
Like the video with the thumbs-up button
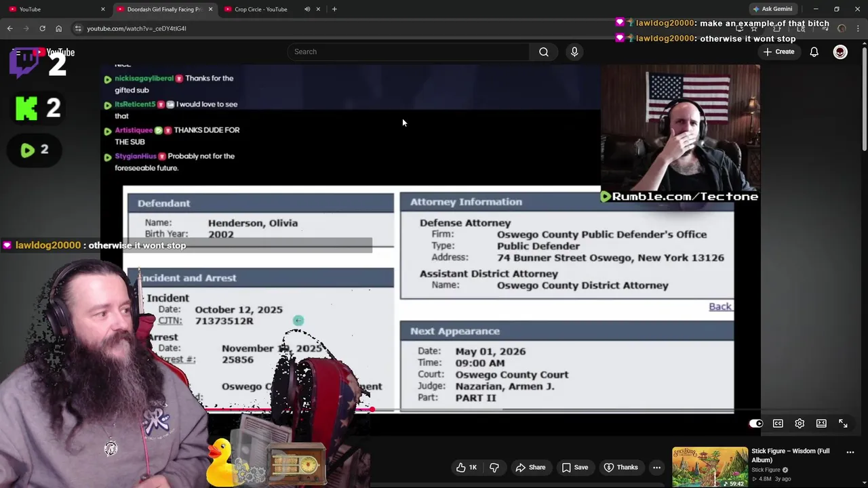pyautogui.click(x=467, y=467)
